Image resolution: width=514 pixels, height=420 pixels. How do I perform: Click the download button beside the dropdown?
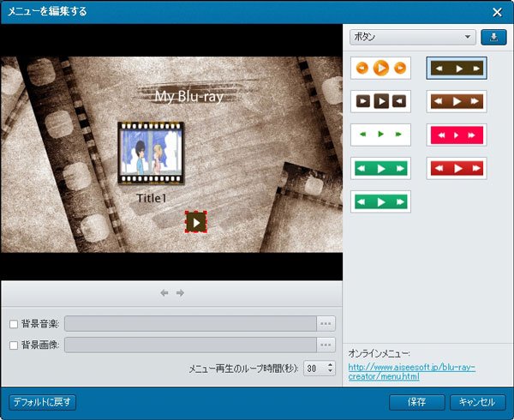point(493,37)
